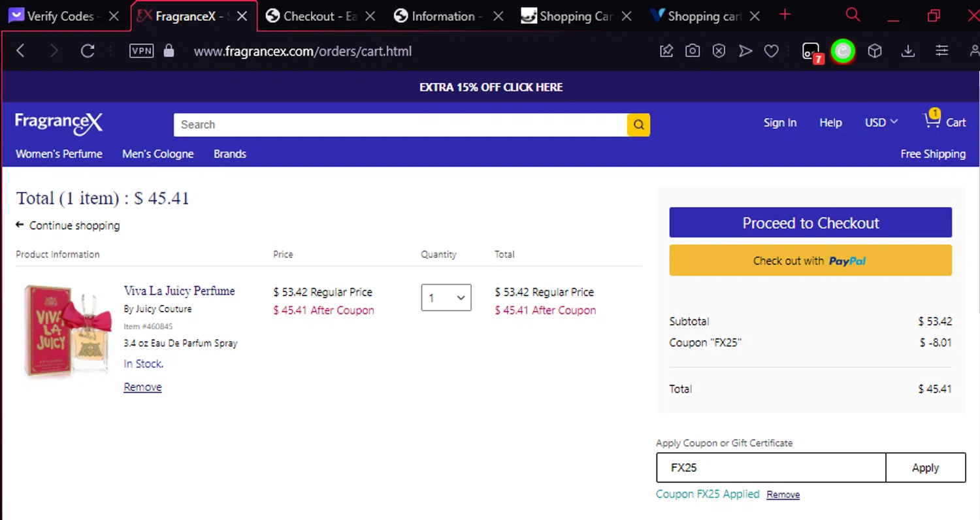The width and height of the screenshot is (980, 520).
Task: Open a new tab with plus
Action: [785, 15]
